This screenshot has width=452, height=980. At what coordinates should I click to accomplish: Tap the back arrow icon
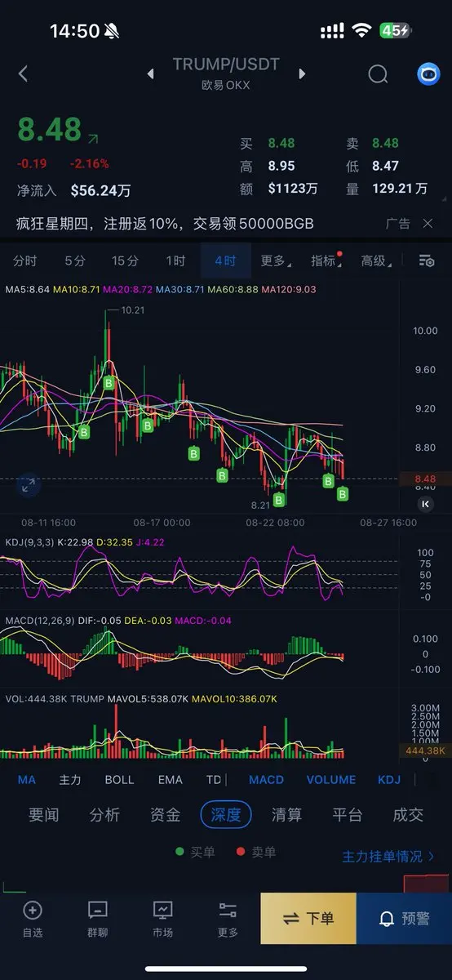tap(23, 73)
